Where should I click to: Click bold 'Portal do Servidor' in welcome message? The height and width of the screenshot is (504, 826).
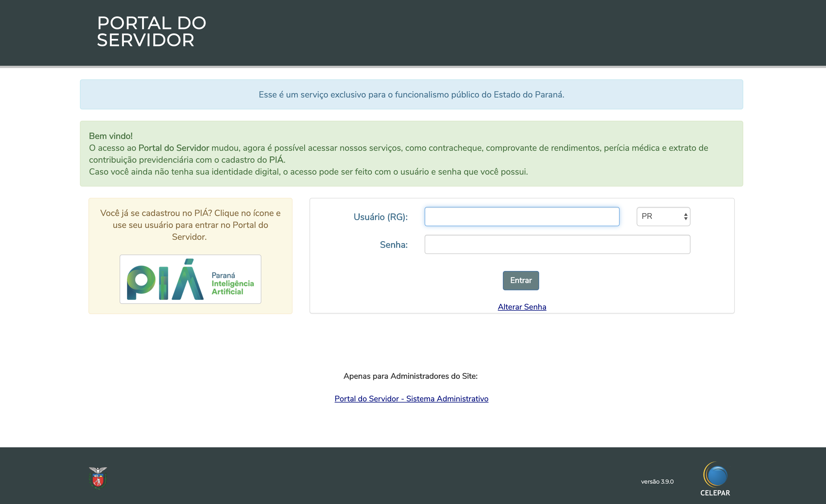tap(174, 148)
